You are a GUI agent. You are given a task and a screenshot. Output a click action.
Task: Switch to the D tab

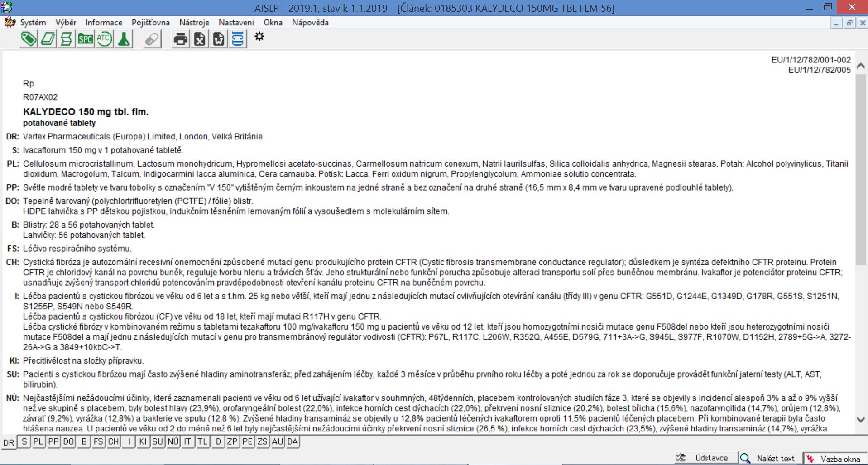click(x=218, y=441)
